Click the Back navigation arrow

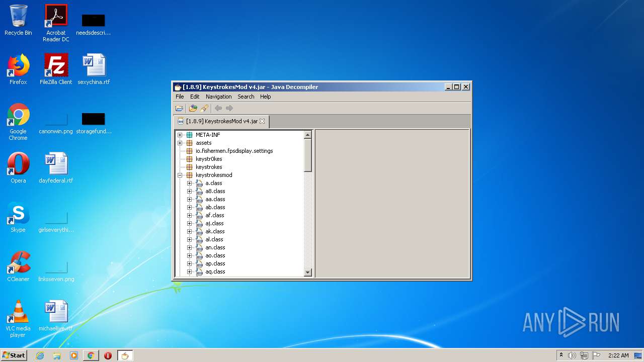click(x=218, y=108)
